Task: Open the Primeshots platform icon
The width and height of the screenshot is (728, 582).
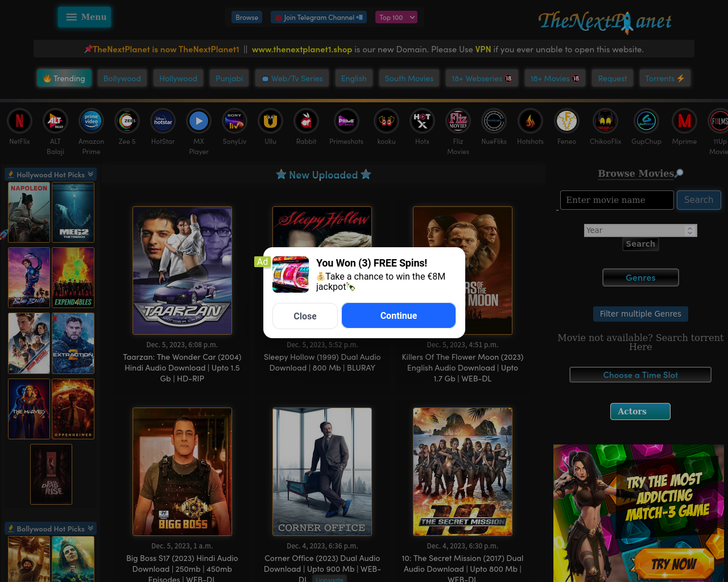Action: coord(346,120)
